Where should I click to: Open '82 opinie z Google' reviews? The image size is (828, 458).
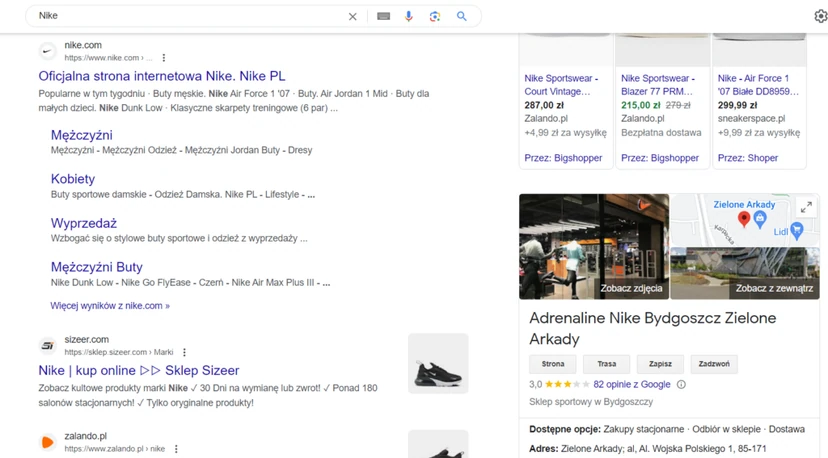[632, 385]
